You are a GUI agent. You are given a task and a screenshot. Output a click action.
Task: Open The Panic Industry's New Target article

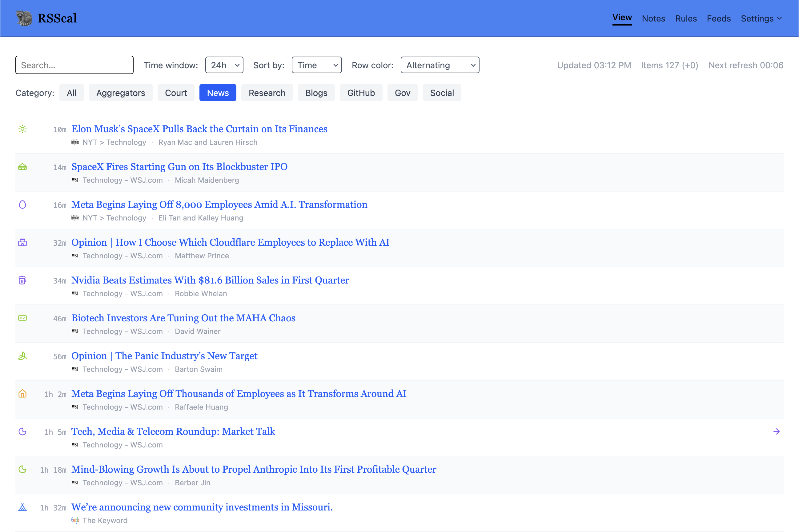point(164,356)
